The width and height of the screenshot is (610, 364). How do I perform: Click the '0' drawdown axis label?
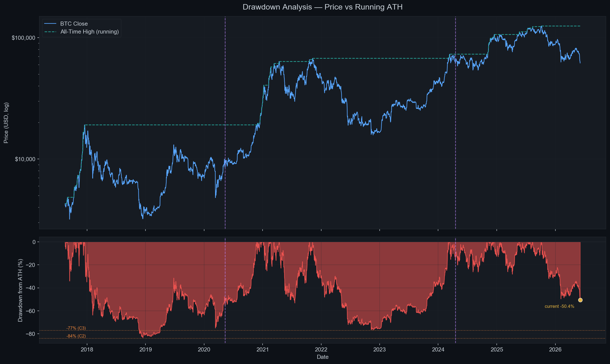coord(34,242)
